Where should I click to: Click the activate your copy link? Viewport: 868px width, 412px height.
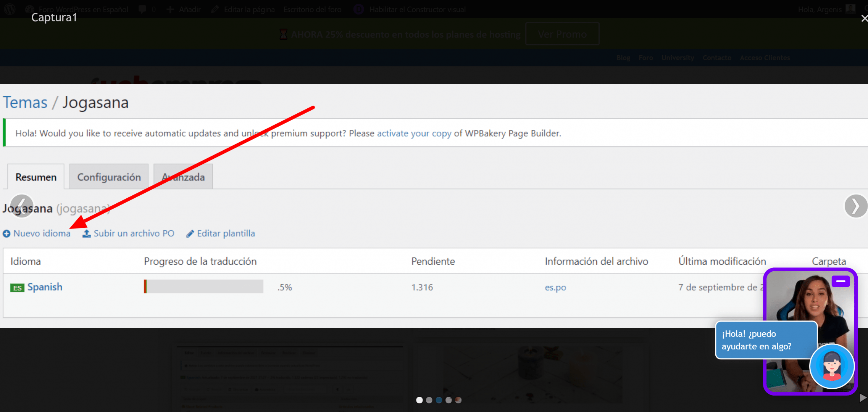click(414, 133)
